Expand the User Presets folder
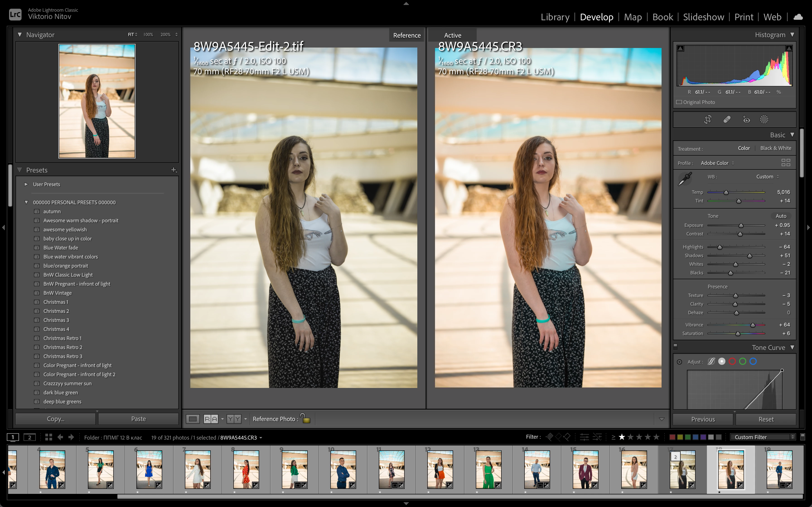 coord(26,184)
